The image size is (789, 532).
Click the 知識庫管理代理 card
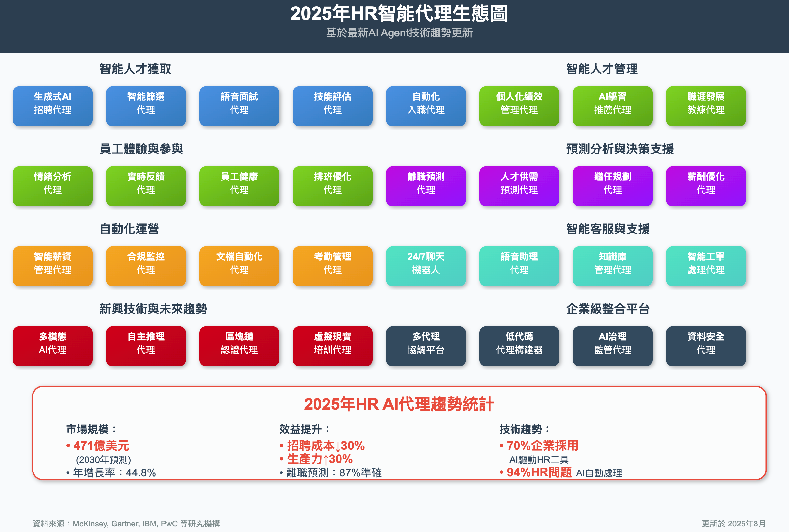[612, 266]
